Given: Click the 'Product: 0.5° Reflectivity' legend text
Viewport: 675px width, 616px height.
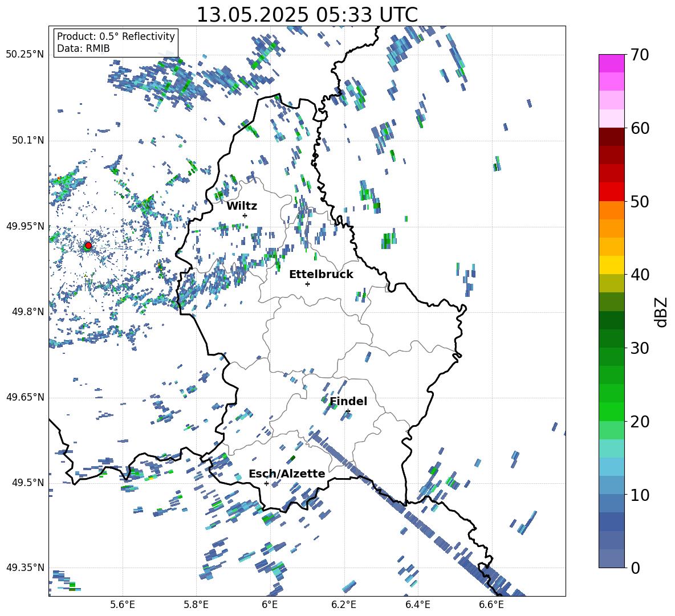Looking at the screenshot, I should (x=116, y=36).
